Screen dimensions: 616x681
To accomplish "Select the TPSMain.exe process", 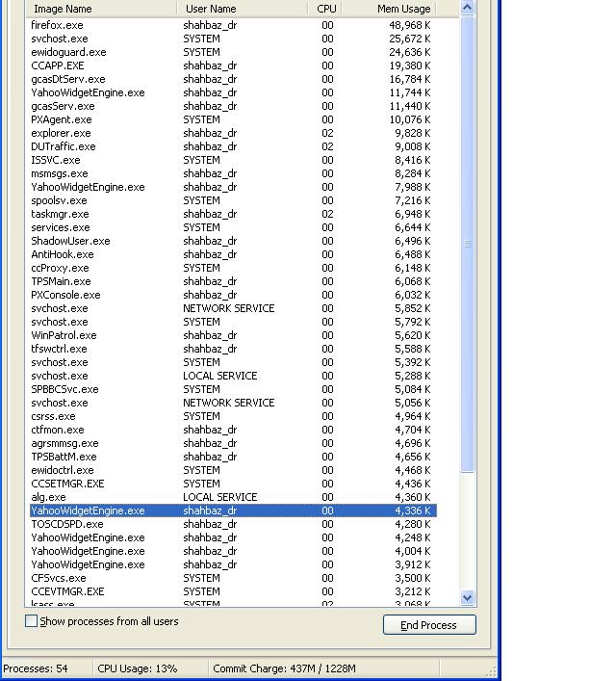I will (233, 281).
